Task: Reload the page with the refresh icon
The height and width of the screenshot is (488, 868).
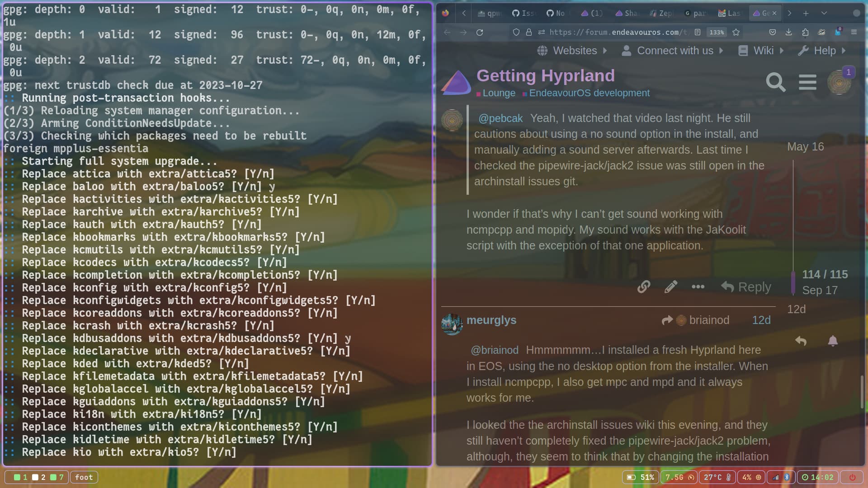Action: pos(480,32)
